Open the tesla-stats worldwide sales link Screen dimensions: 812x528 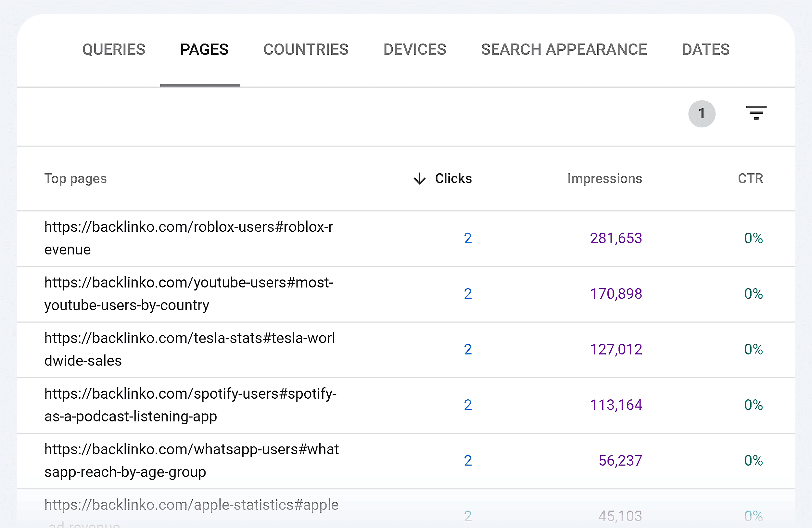click(189, 349)
